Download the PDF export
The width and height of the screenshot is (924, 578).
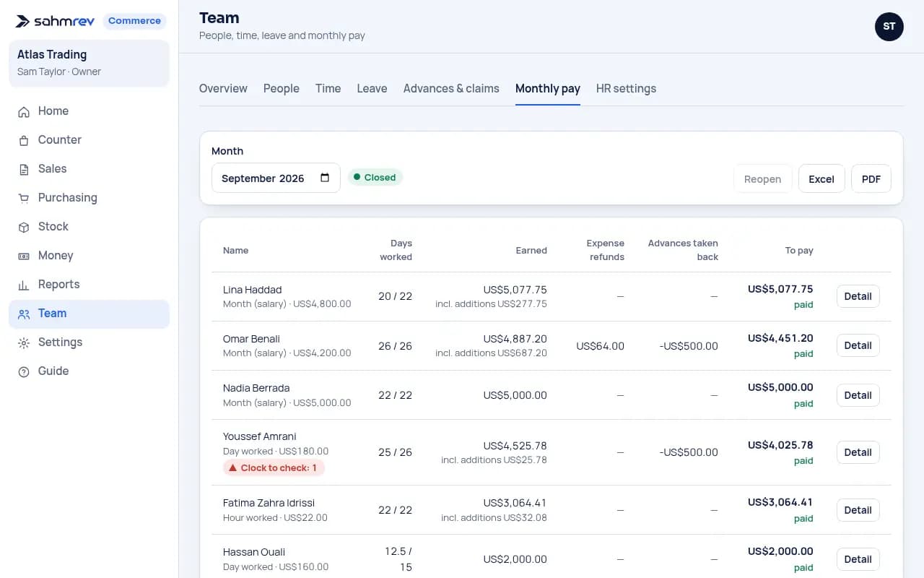pos(871,178)
